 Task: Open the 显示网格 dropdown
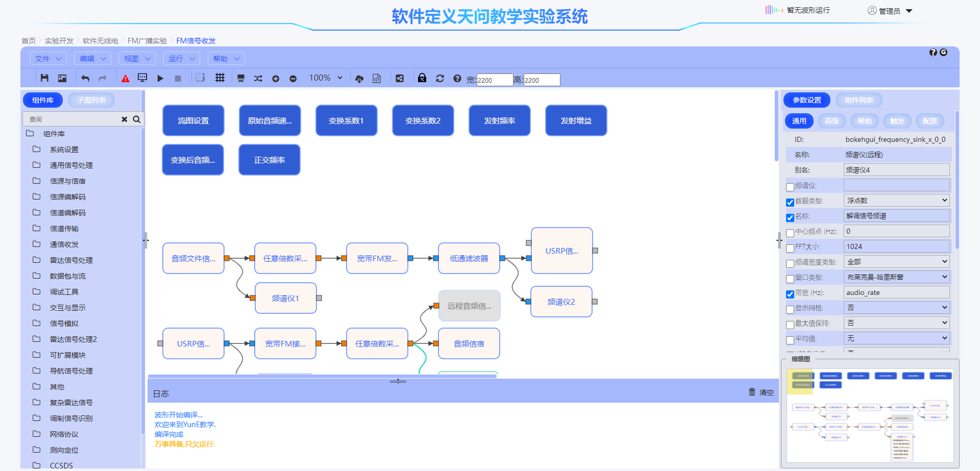pos(897,308)
